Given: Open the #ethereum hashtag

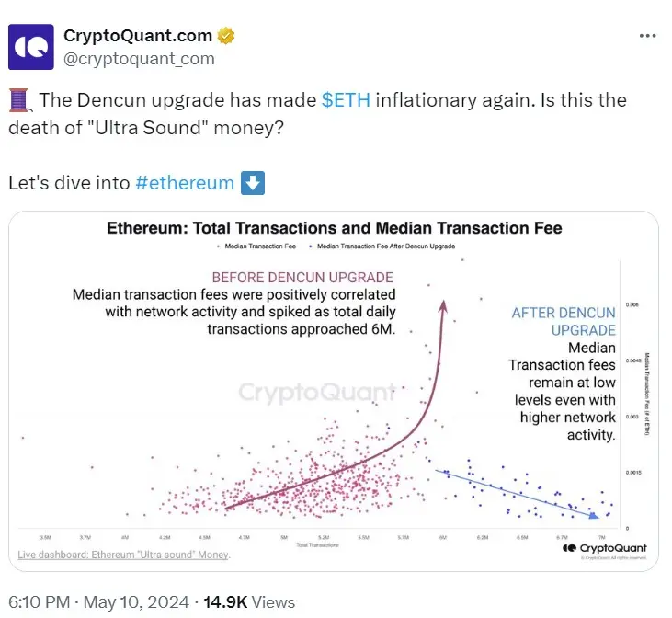Looking at the screenshot, I should coord(185,183).
